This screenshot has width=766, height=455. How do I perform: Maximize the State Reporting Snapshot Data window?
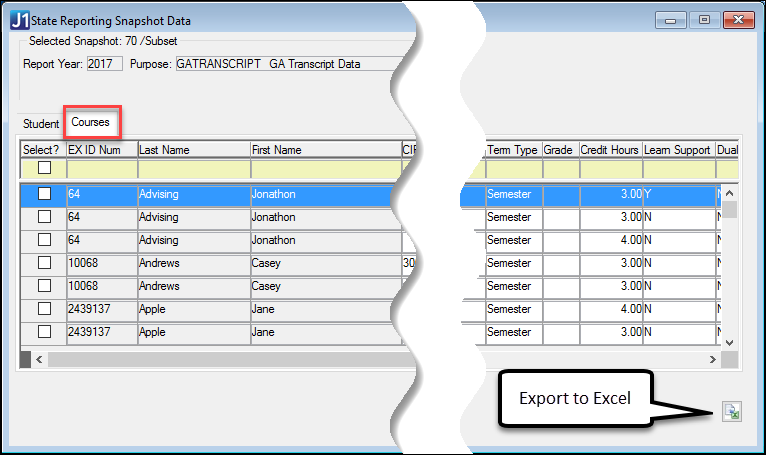click(704, 20)
